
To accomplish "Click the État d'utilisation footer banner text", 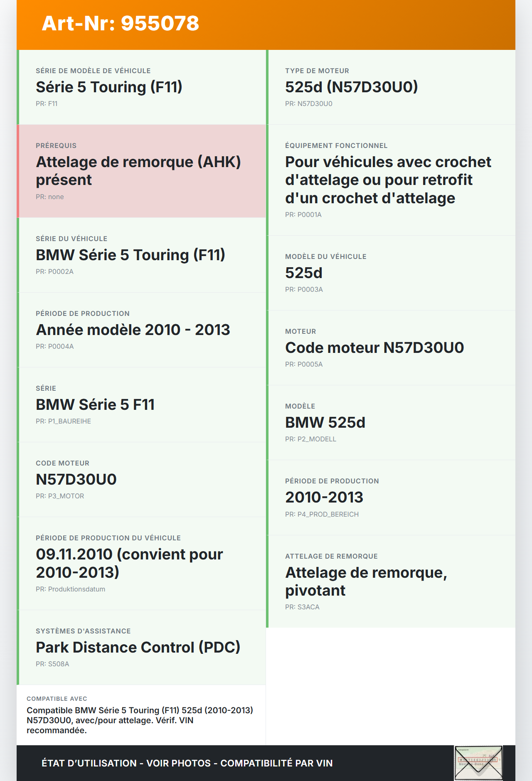I will tap(187, 763).
